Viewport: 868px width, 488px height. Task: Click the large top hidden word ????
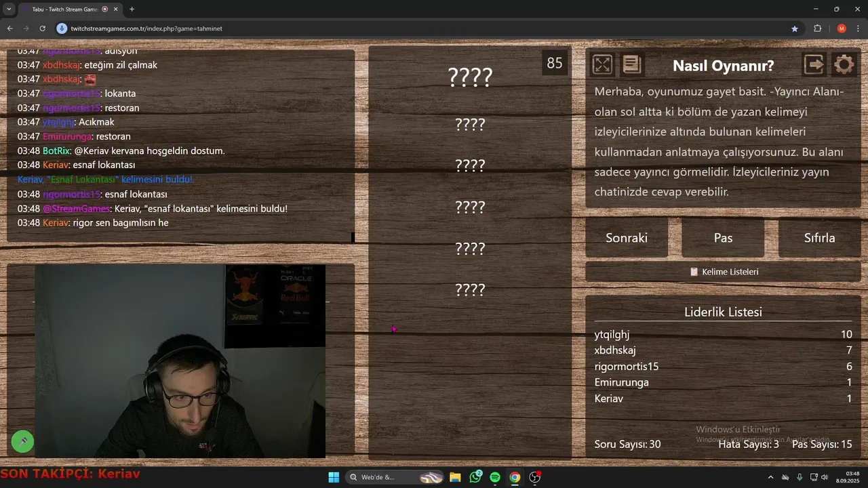[x=470, y=77]
